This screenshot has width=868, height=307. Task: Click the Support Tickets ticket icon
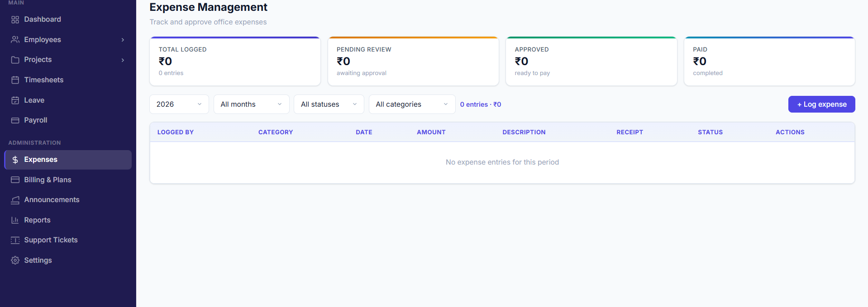click(15, 240)
